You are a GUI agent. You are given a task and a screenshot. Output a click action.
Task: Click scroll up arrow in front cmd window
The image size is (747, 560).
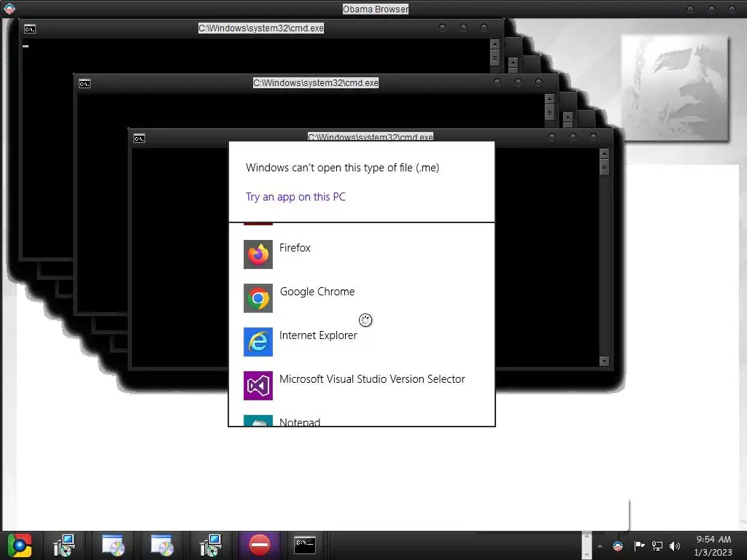click(605, 153)
